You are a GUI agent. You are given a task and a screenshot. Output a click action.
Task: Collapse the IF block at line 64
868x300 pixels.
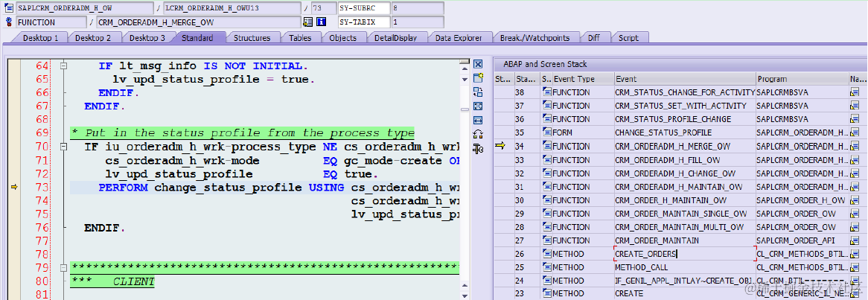[x=64, y=66]
